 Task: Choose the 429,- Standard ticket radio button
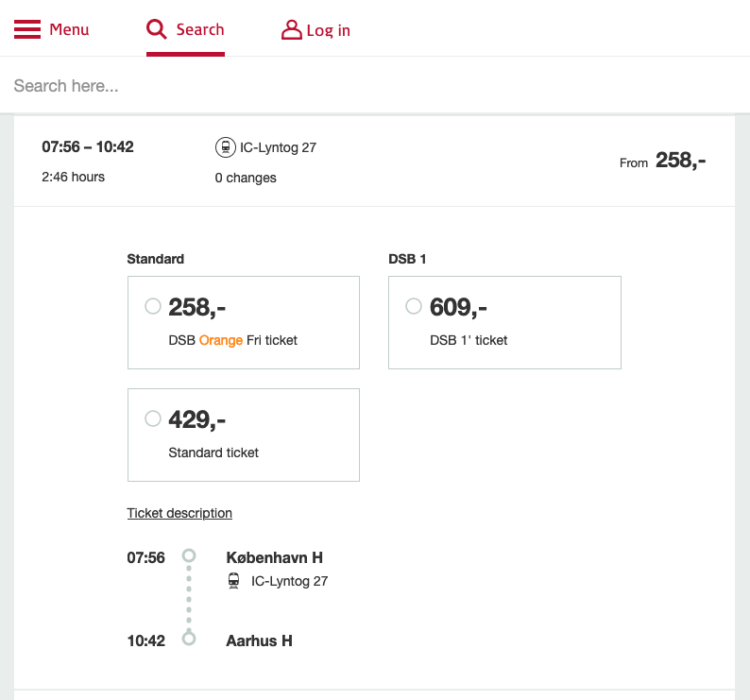pos(153,418)
